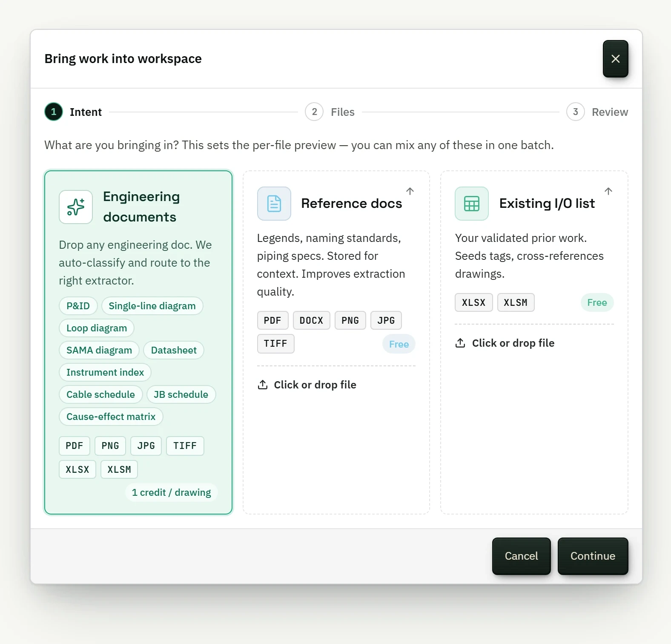Click the Free badge in Reference docs
This screenshot has height=644, width=671.
point(399,344)
